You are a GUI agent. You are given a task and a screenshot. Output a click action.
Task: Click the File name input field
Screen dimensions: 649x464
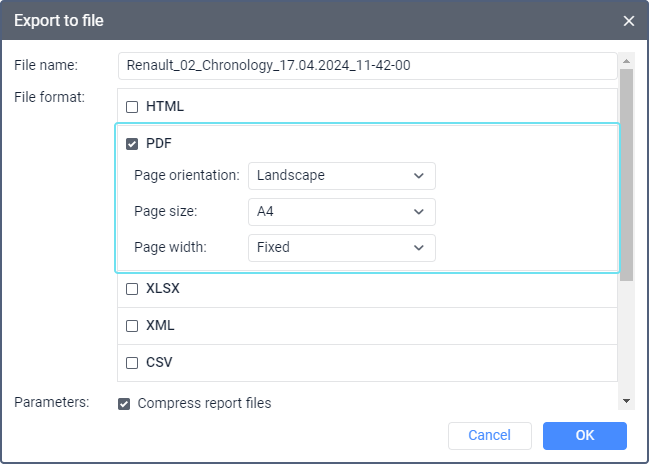coord(367,66)
